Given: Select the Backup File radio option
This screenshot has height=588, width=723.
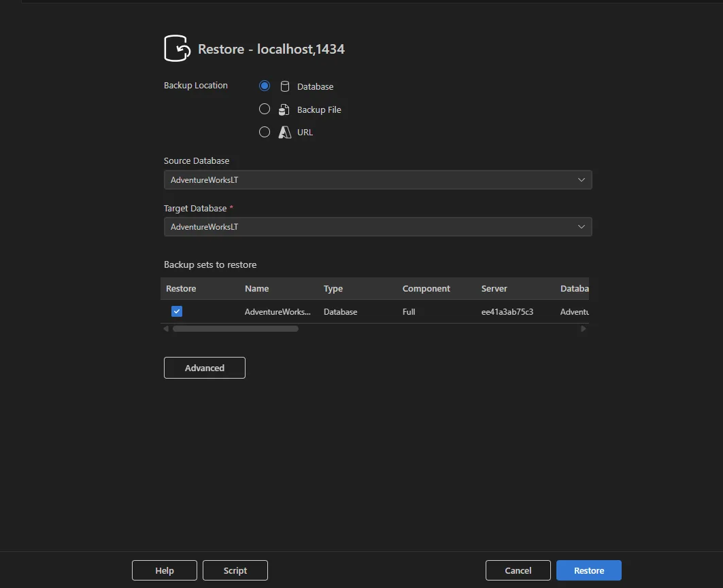Looking at the screenshot, I should click(x=265, y=109).
